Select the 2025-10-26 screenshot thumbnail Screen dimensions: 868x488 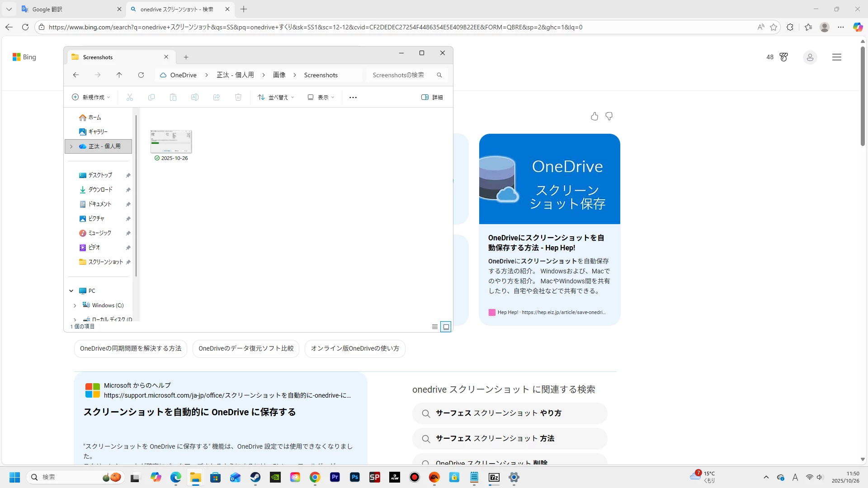171,142
